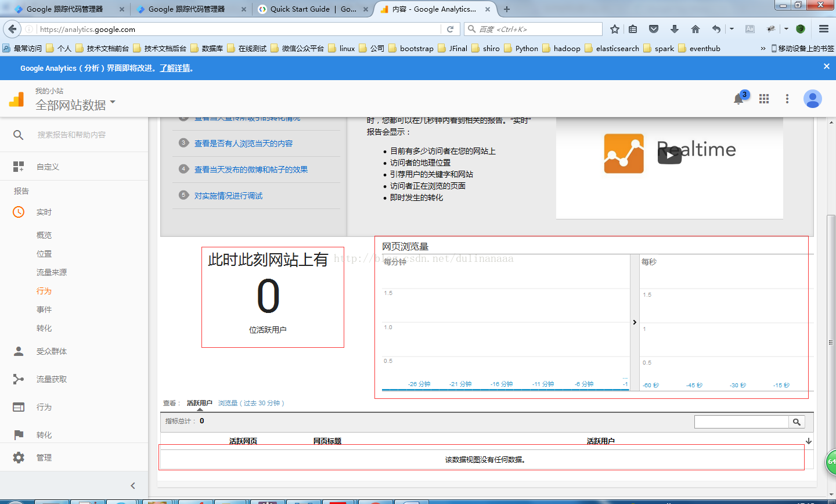Open 查看当天发布的微博和帖子的效果 link
The image size is (836, 504).
(x=251, y=170)
